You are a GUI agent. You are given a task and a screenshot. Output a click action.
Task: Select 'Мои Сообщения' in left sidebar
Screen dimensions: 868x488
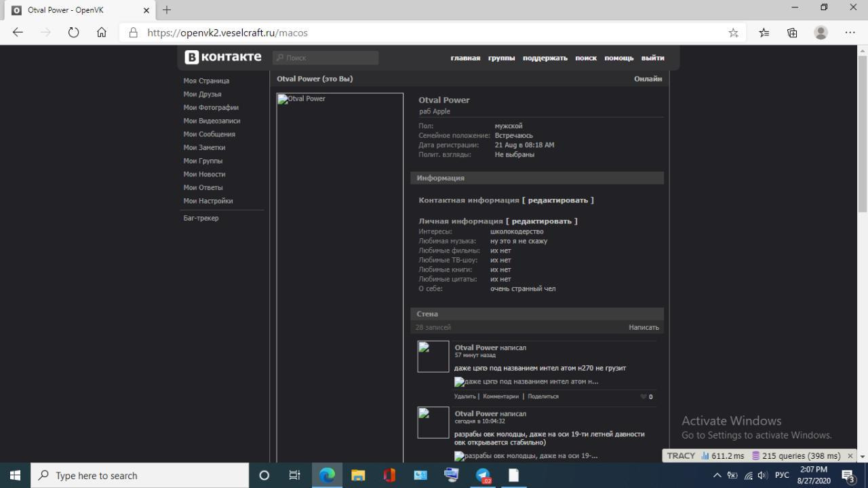click(209, 134)
